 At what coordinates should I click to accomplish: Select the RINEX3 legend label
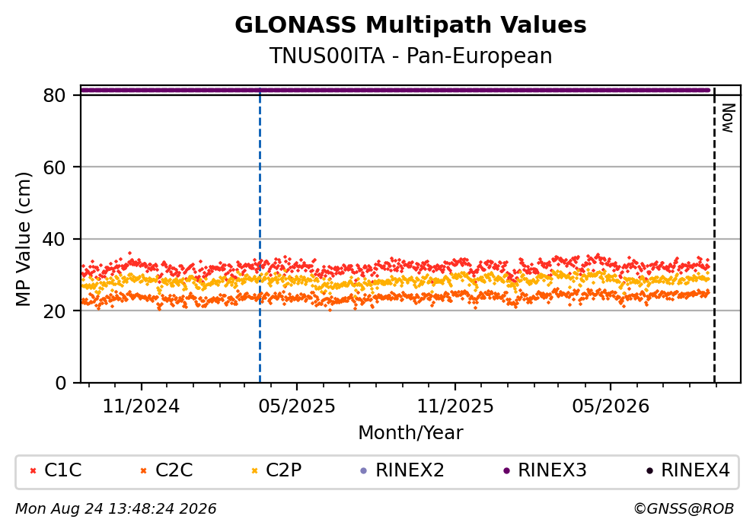click(x=552, y=470)
